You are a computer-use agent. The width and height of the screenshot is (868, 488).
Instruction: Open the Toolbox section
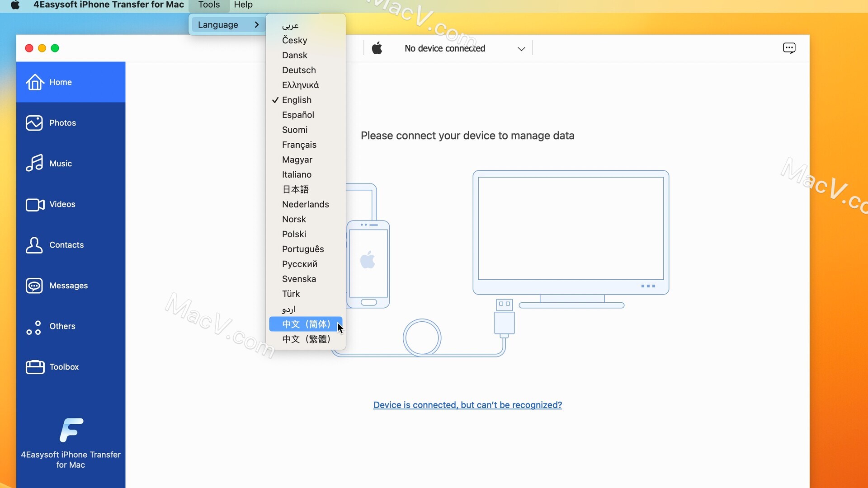coord(71,367)
